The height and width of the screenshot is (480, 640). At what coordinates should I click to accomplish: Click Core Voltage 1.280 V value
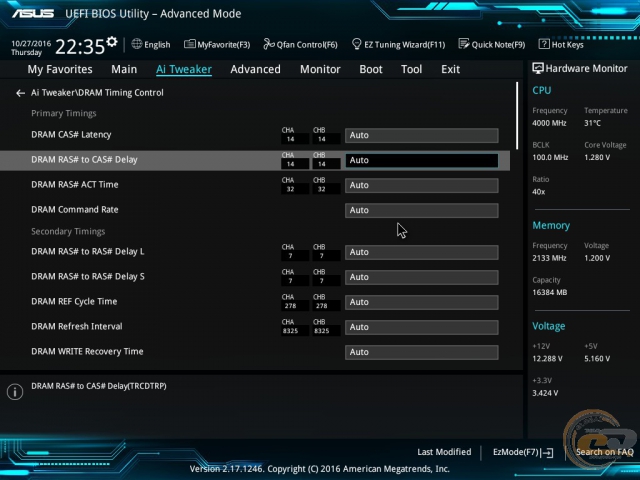pos(597,158)
